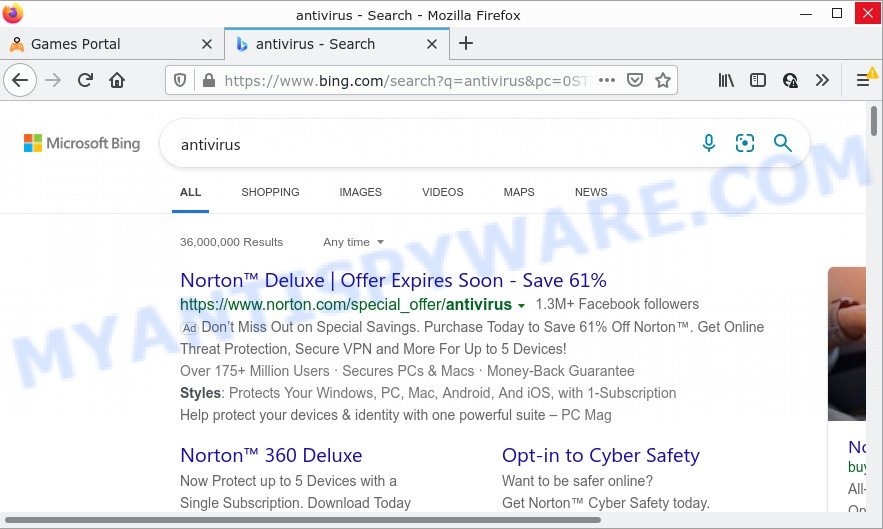The image size is (883, 529).
Task: Bookmark this page with star icon
Action: [x=663, y=81]
